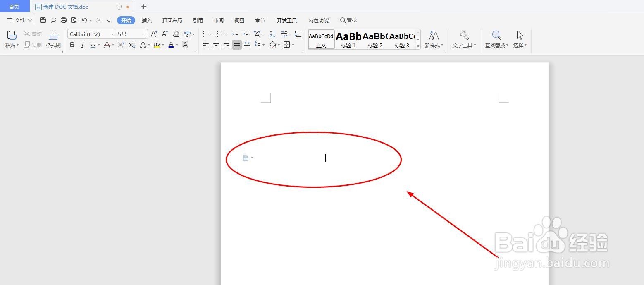
Task: Clear formatting with the eraser icon
Action: 175,34
